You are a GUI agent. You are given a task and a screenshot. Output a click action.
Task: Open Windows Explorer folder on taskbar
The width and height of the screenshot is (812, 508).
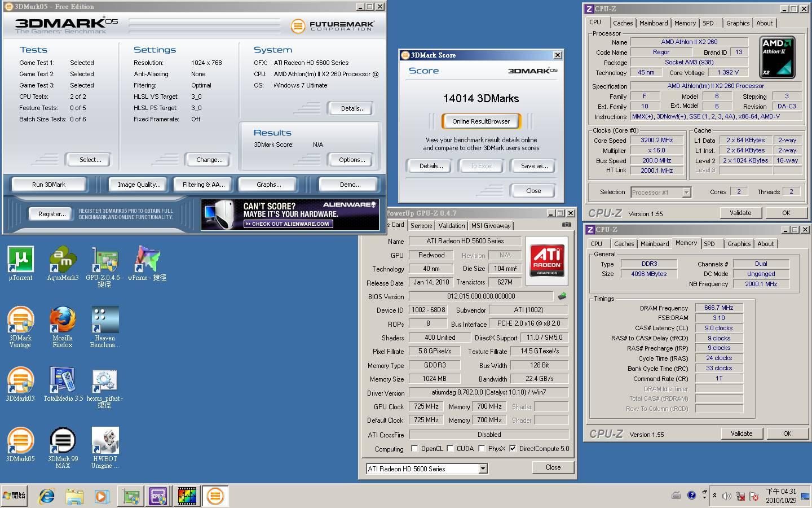coord(74,496)
